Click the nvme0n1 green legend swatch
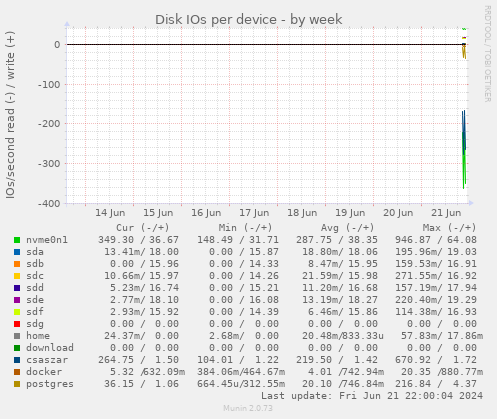This screenshot has width=497, height=419. (17, 240)
